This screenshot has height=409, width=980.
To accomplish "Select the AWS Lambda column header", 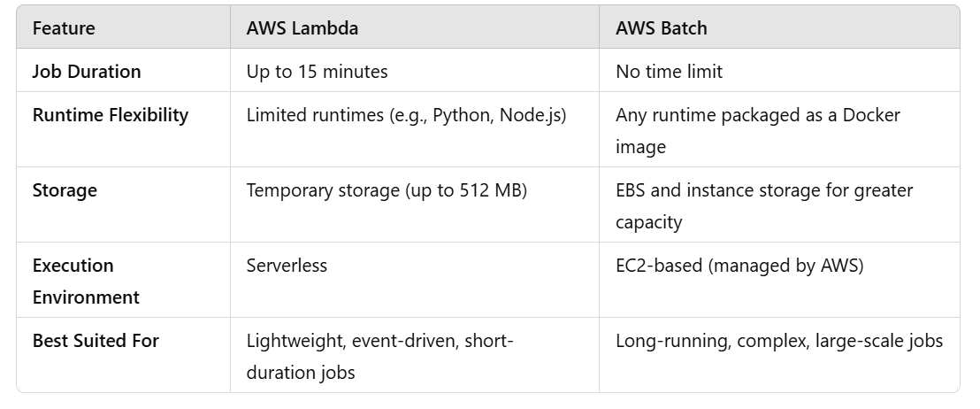I will (302, 28).
